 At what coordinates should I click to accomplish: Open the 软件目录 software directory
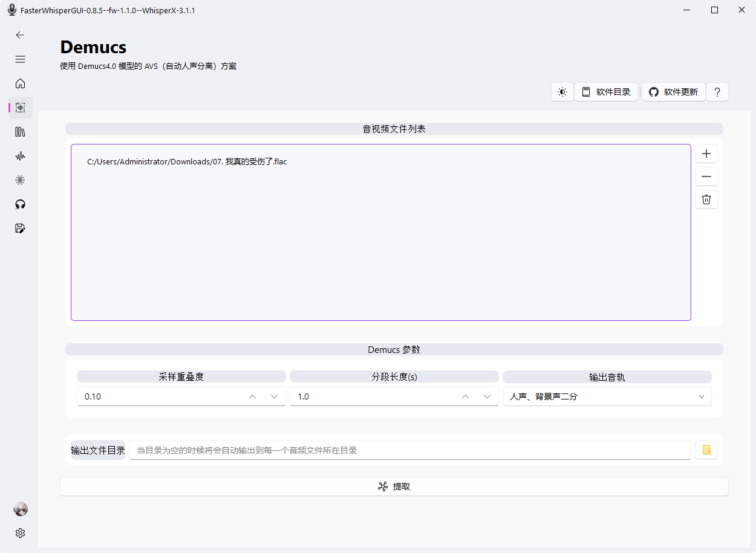[x=605, y=92]
